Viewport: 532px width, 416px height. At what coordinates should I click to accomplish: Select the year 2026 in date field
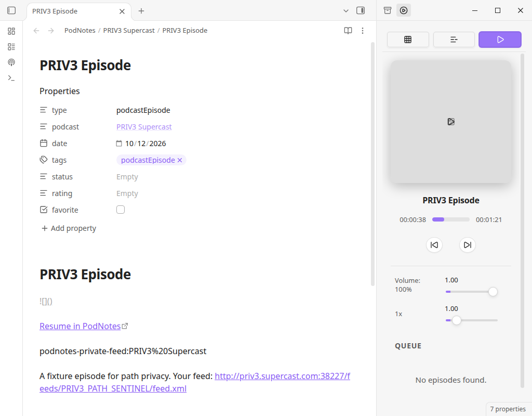[157, 144]
